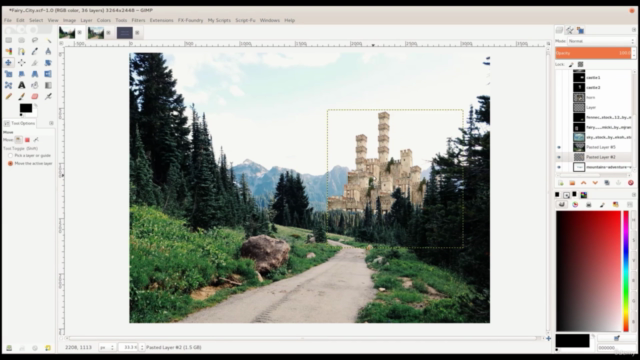The height and width of the screenshot is (360, 640).
Task: Switch to the Tool Options tab
Action: click(20, 123)
